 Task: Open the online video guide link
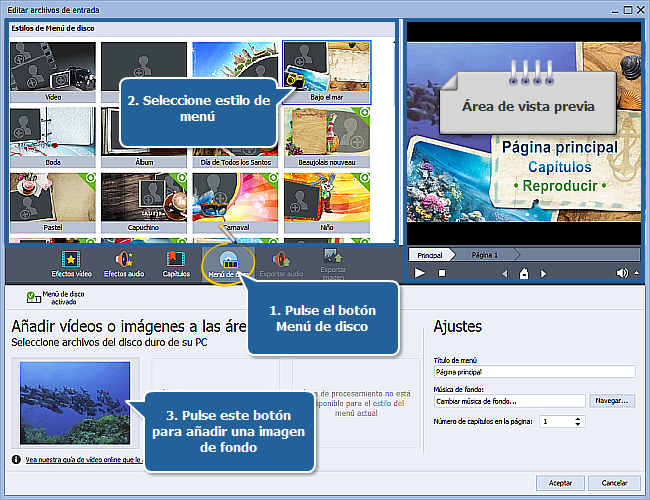[x=80, y=460]
